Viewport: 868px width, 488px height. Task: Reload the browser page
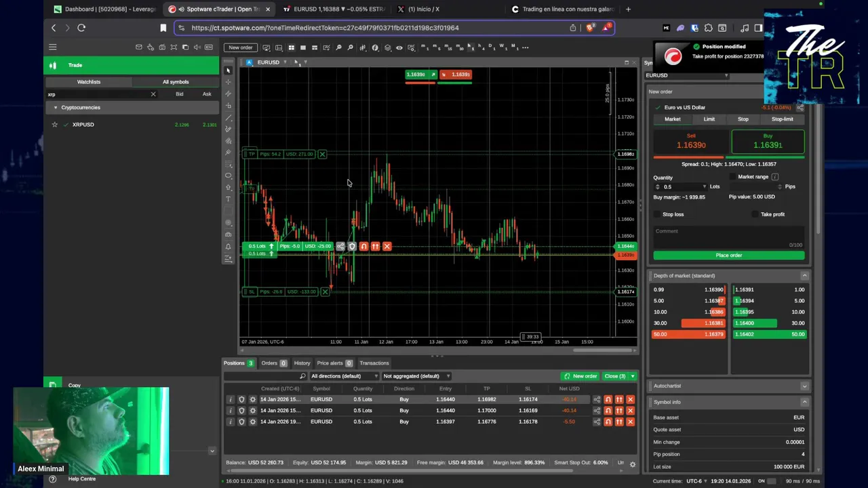tap(81, 28)
